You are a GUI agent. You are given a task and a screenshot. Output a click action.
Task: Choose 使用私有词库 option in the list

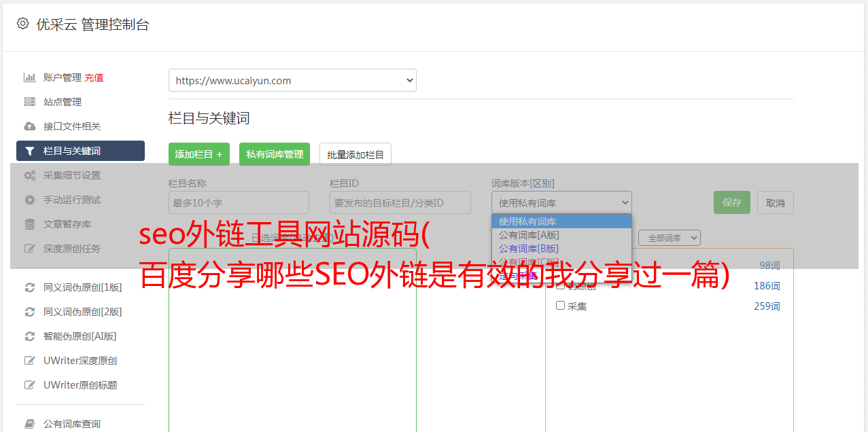[561, 221]
